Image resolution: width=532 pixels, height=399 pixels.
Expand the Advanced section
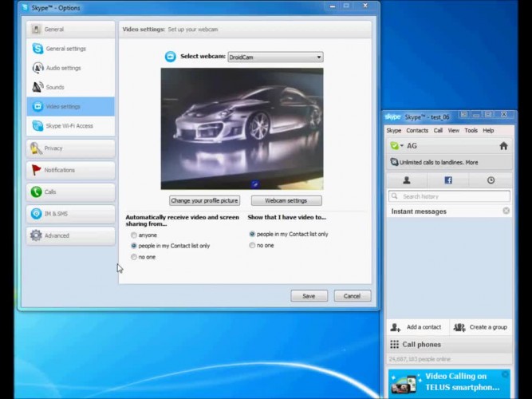[70, 235]
